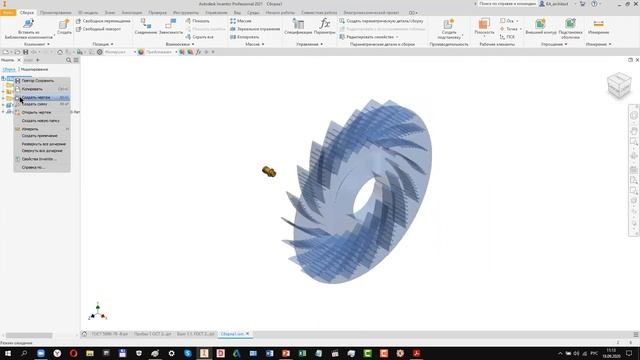Click Создать параметрическую деталь/сборку

click(x=382, y=21)
